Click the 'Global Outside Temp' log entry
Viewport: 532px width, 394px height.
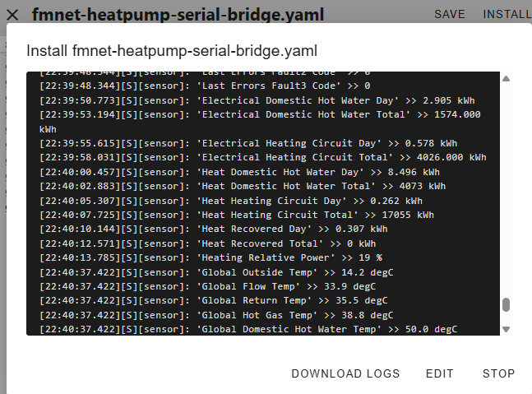(216, 272)
